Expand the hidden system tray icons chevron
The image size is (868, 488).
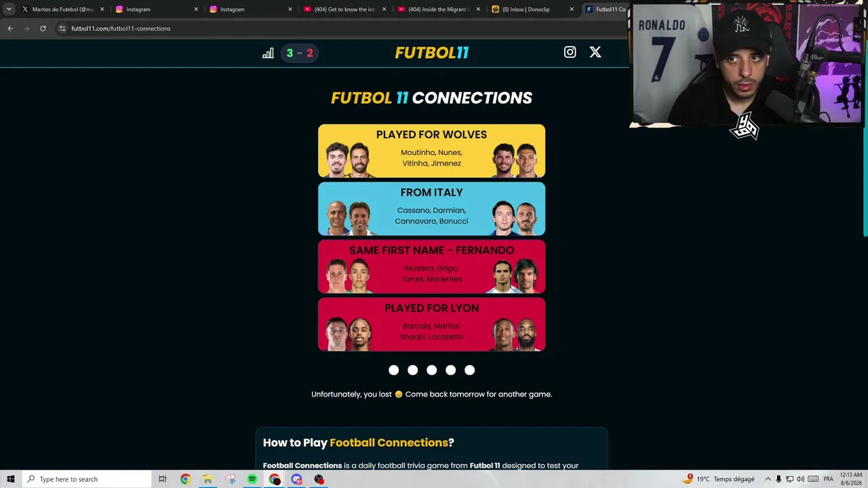(x=768, y=479)
